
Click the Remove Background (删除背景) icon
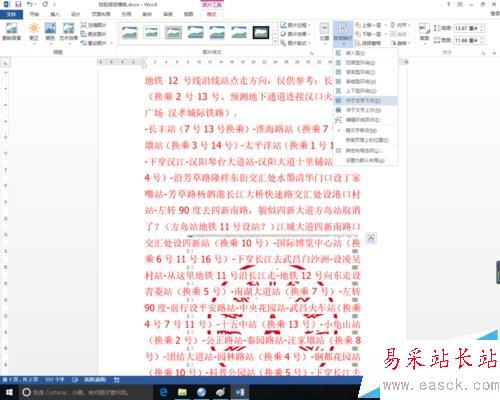click(11, 32)
